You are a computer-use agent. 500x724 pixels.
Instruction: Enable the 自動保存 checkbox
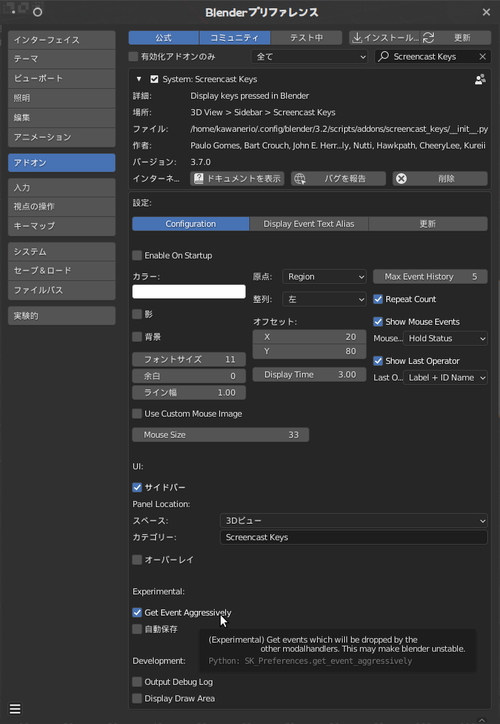coord(137,629)
